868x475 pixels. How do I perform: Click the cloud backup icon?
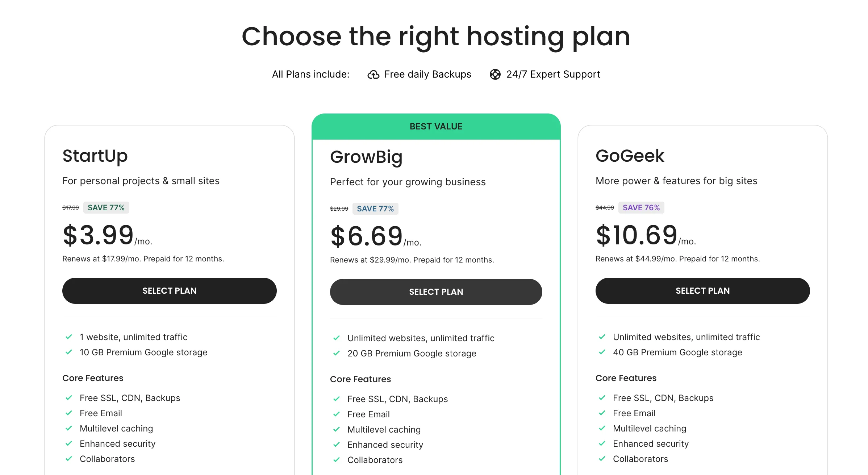374,74
